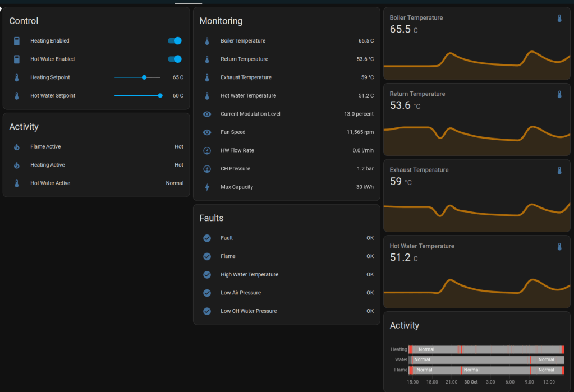Click the Low Air Pressure check icon

pyautogui.click(x=207, y=293)
